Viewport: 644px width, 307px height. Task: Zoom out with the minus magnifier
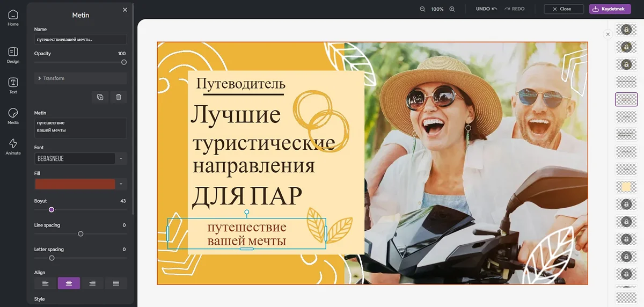[422, 9]
